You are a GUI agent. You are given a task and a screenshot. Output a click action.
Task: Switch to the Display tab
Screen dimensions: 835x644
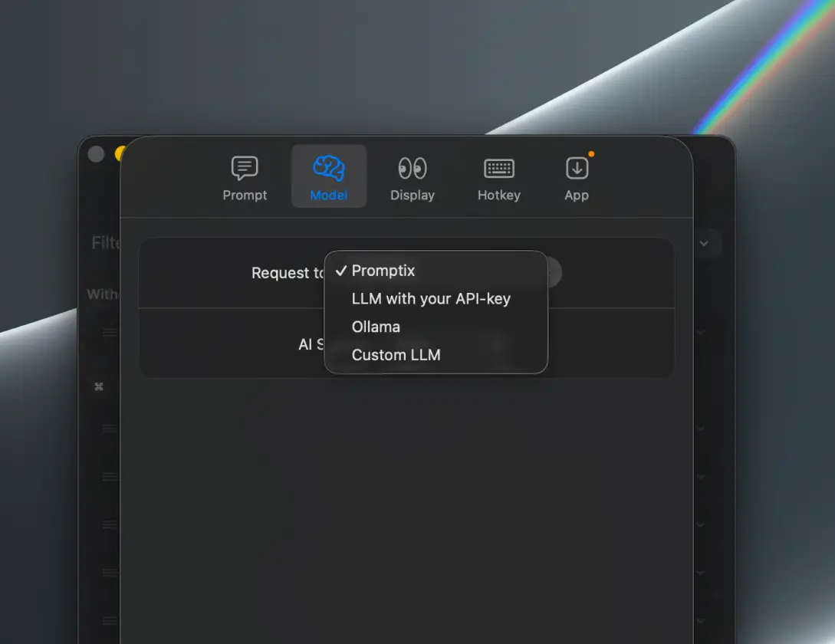coord(413,177)
